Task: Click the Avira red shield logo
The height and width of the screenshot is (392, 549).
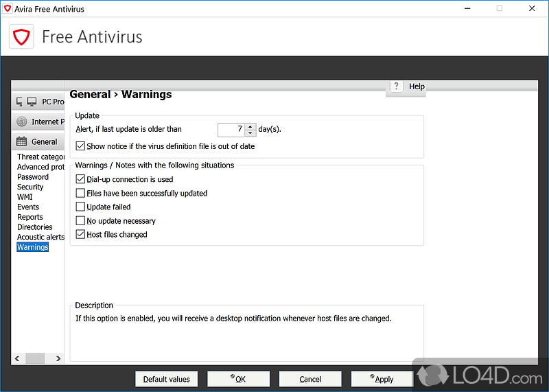Action: click(x=22, y=36)
